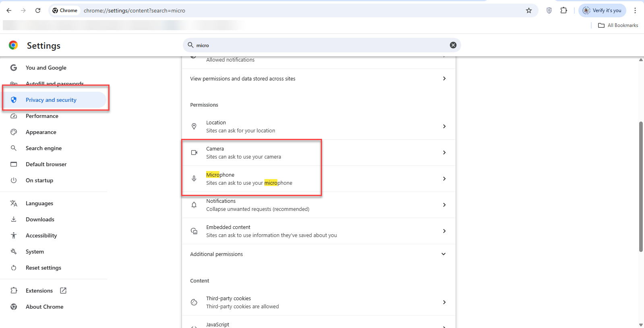Go back with the back arrow
This screenshot has width=644, height=328.
[9, 10]
